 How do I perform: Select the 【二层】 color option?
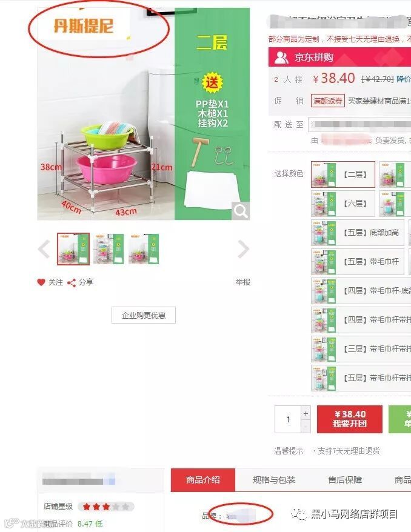tap(343, 175)
